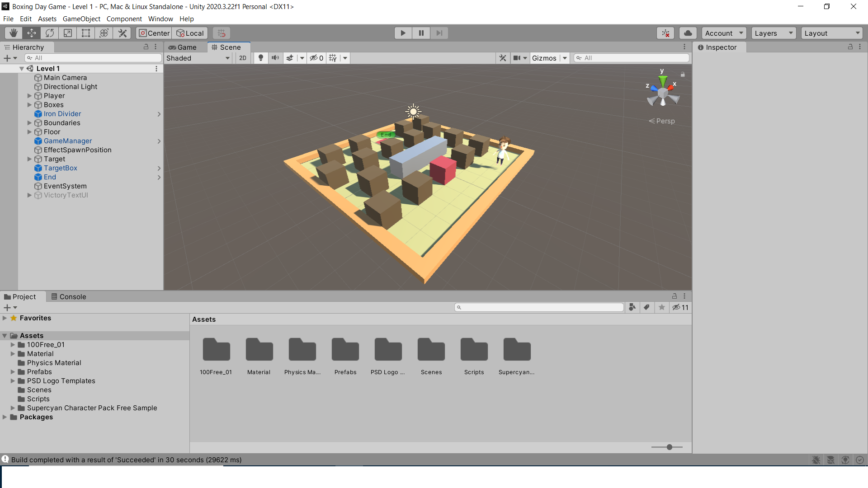Image resolution: width=868 pixels, height=488 pixels.
Task: Open the Shaded draw mode dropdown
Action: [198, 58]
